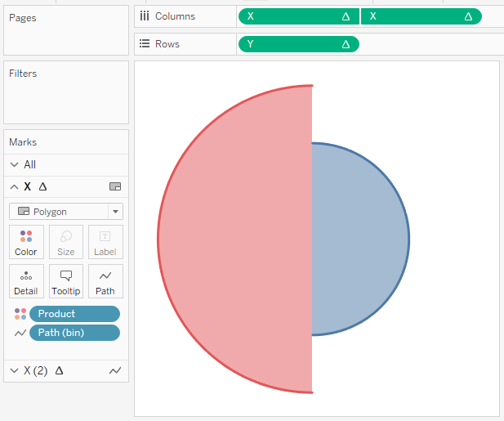Click delta icon on first X pill
The image size is (504, 421).
tap(346, 16)
